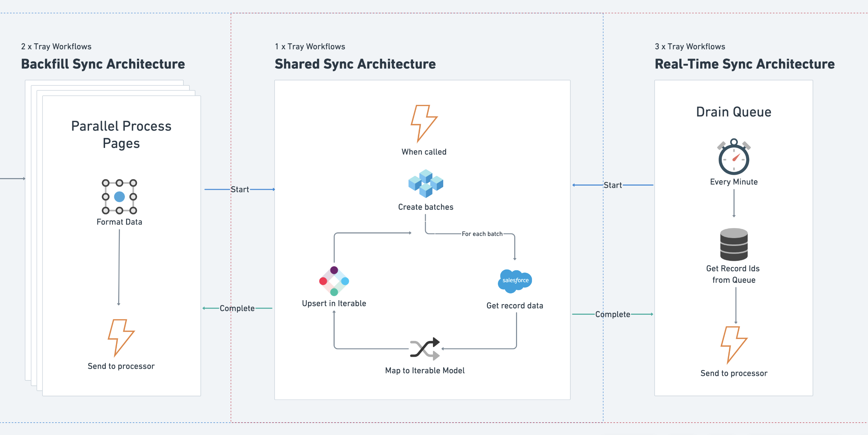Click the 3 x Tray Workflows label
Image resolution: width=868 pixels, height=435 pixels.
(x=690, y=46)
